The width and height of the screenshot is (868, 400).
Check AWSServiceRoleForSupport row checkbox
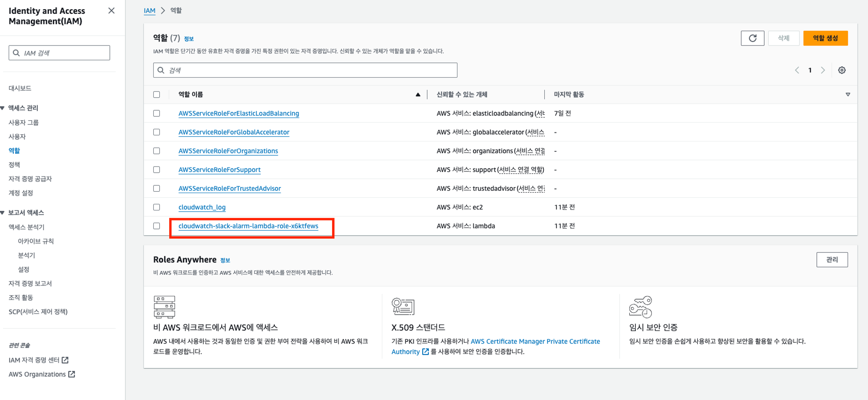[157, 170]
